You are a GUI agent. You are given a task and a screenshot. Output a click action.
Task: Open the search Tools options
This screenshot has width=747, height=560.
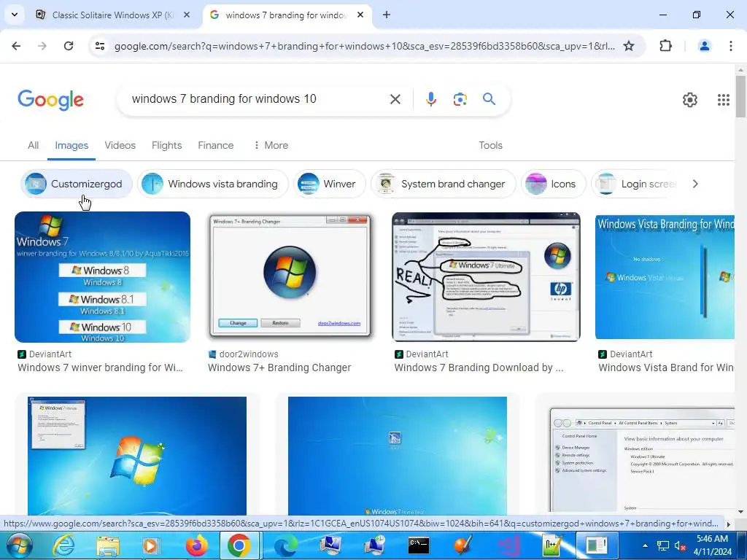pyautogui.click(x=491, y=145)
